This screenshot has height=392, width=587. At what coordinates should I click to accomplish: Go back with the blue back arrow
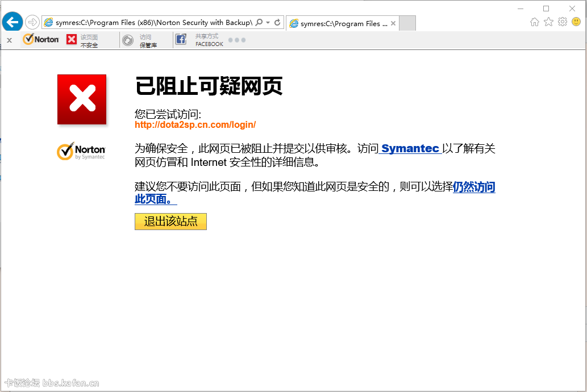(13, 22)
